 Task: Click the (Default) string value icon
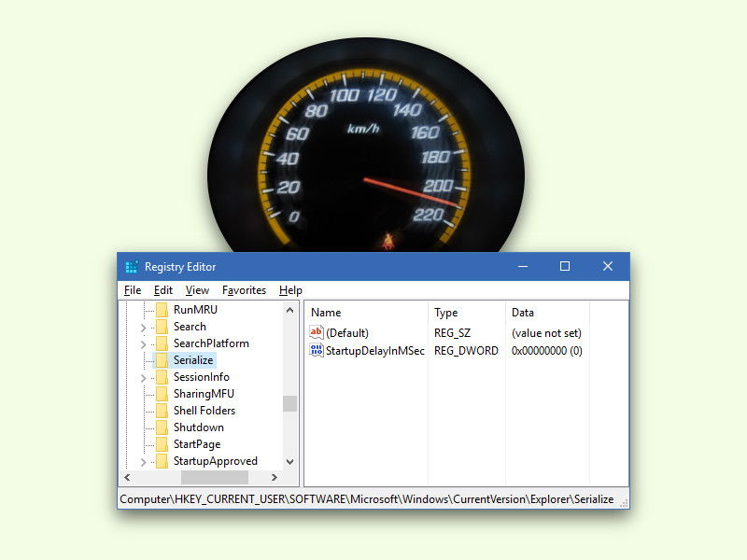tap(317, 332)
